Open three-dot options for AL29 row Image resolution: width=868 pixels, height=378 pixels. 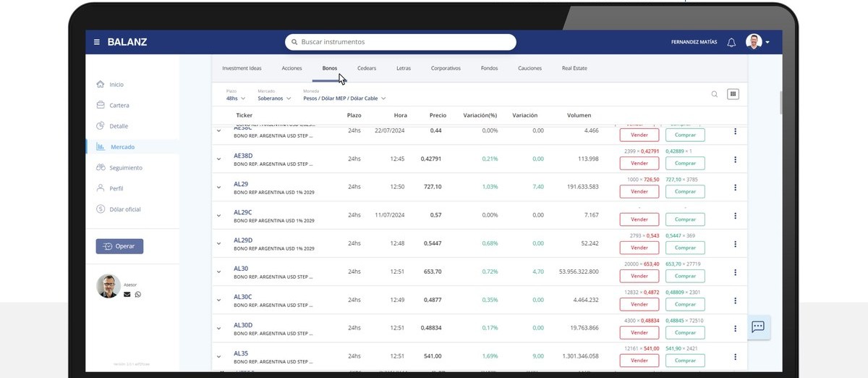pyautogui.click(x=735, y=188)
